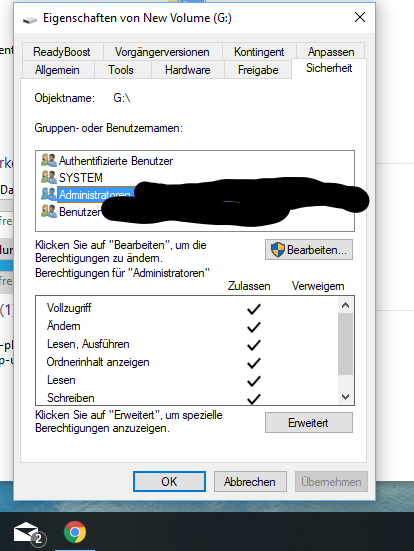Select the Benutzer group entry

[79, 212]
